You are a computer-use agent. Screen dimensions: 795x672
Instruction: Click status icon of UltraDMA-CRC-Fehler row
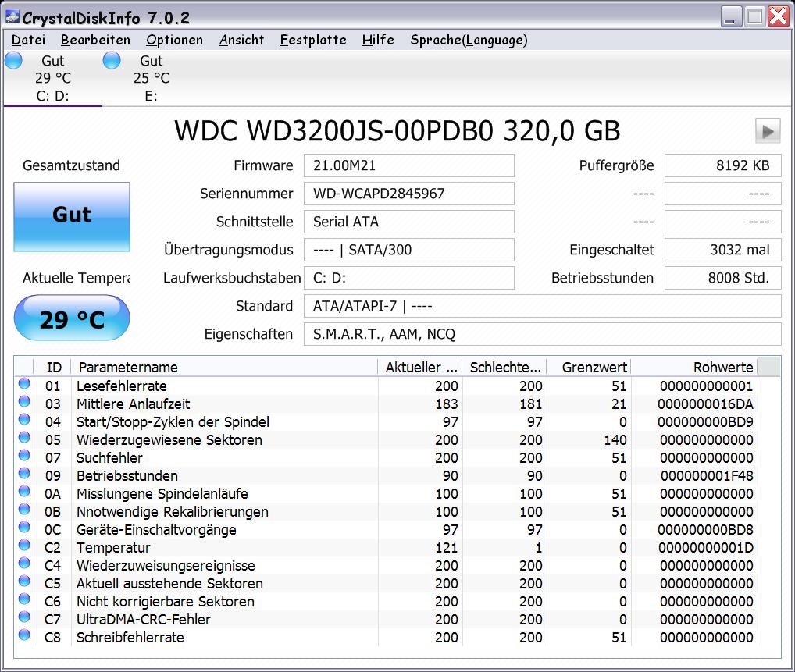click(24, 617)
